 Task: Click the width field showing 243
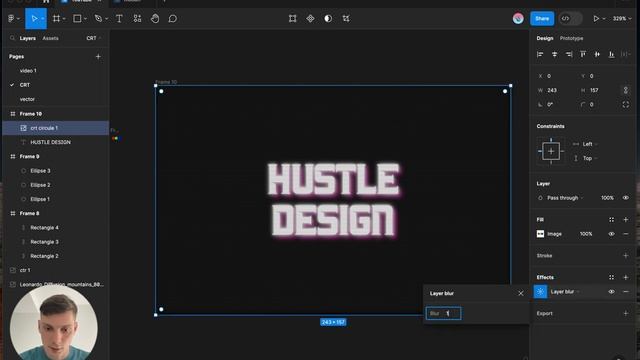point(555,90)
